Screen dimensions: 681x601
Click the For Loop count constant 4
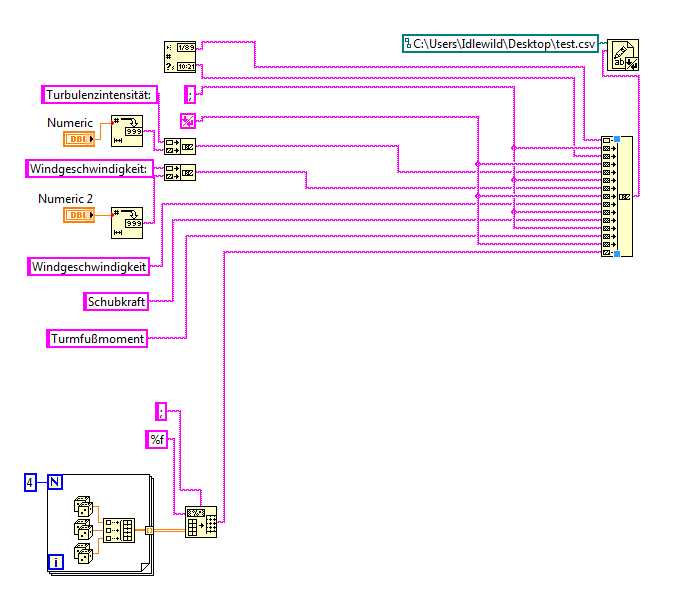30,482
